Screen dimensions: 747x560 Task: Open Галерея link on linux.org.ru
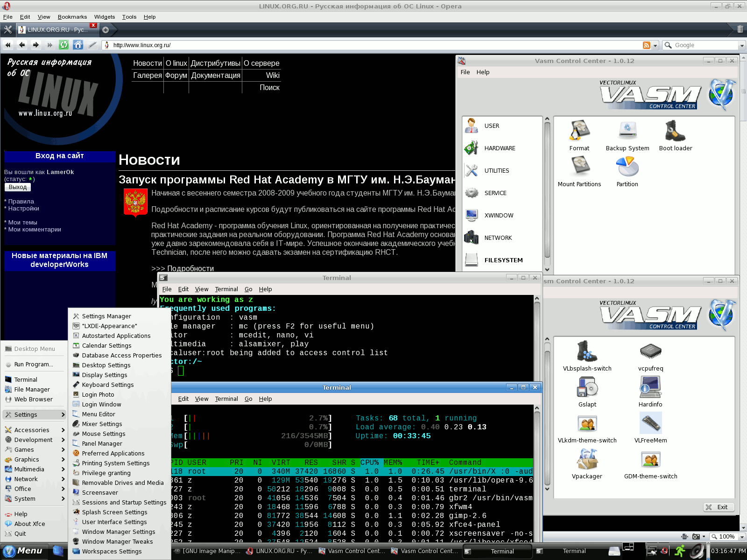point(148,75)
